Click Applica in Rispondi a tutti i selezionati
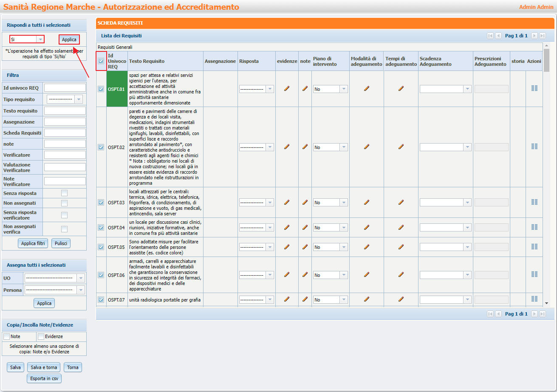Image resolution: width=557 pixels, height=392 pixels. coord(69,39)
